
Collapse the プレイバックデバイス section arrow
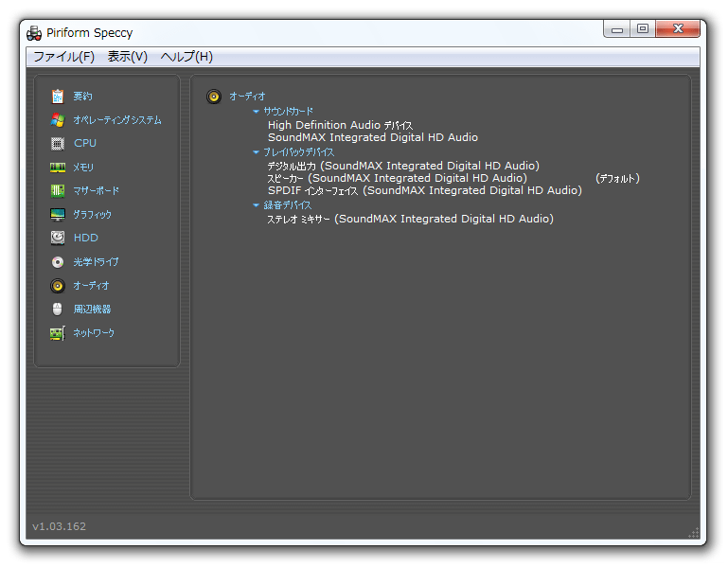pos(256,151)
